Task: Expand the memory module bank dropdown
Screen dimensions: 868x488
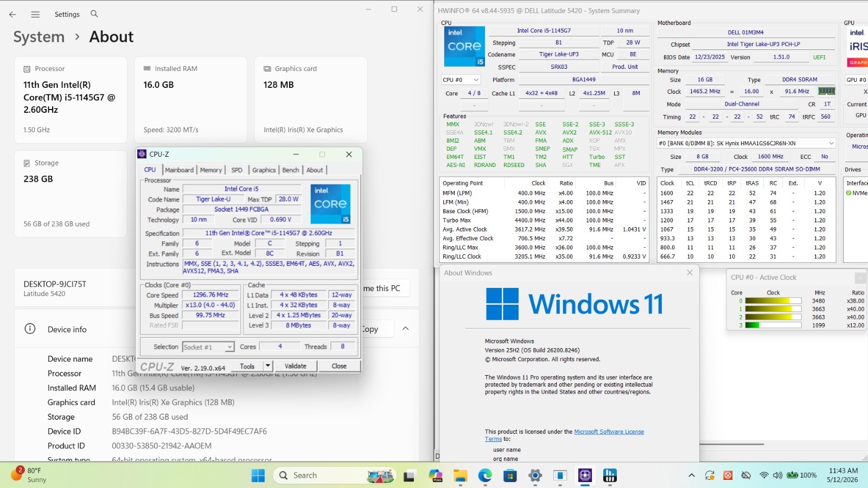Action: 746,143
